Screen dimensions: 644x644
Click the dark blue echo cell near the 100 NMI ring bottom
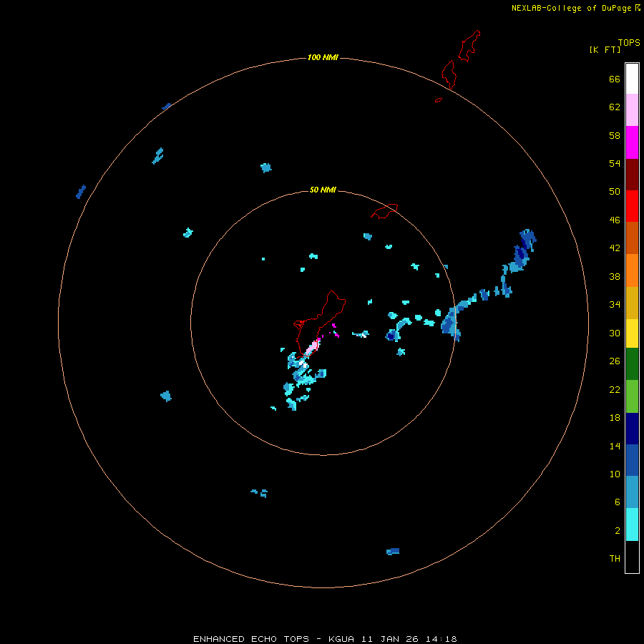click(393, 551)
